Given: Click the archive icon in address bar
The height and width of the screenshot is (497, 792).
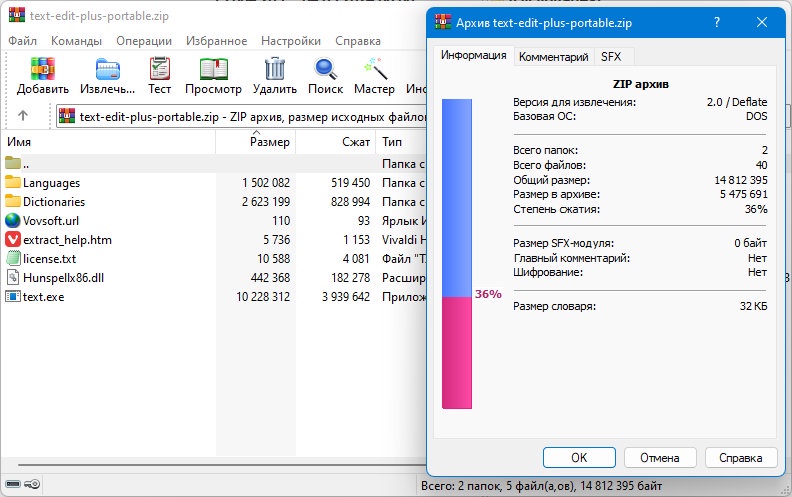Looking at the screenshot, I should [67, 116].
